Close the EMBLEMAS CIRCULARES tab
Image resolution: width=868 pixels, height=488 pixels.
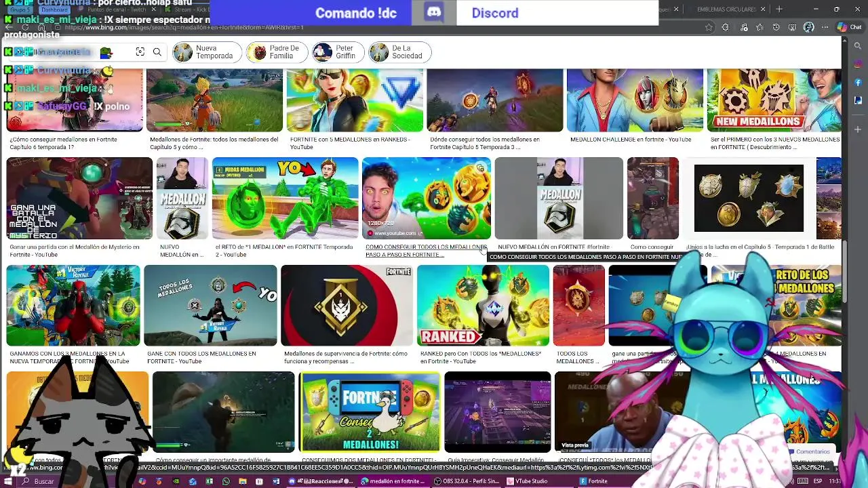coord(763,9)
